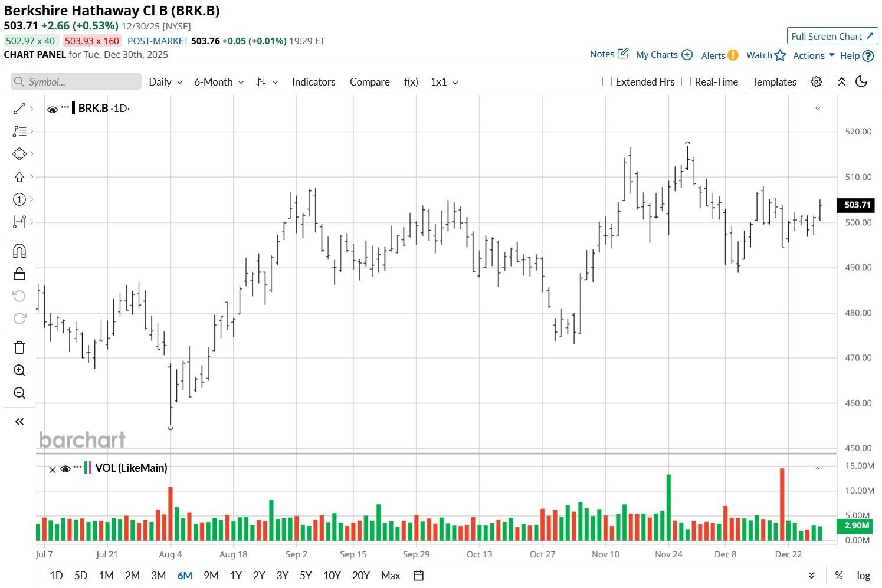
Task: Zoom out of the chart
Action: tap(19, 393)
